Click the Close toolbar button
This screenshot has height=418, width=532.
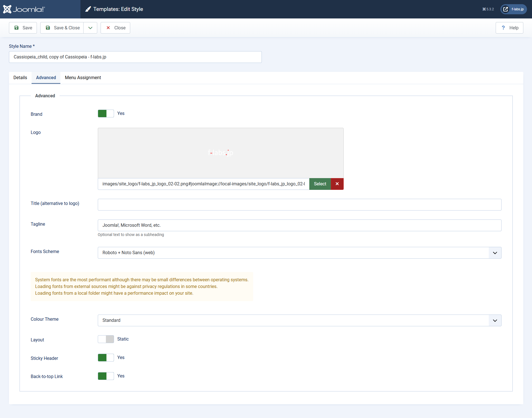pyautogui.click(x=115, y=28)
